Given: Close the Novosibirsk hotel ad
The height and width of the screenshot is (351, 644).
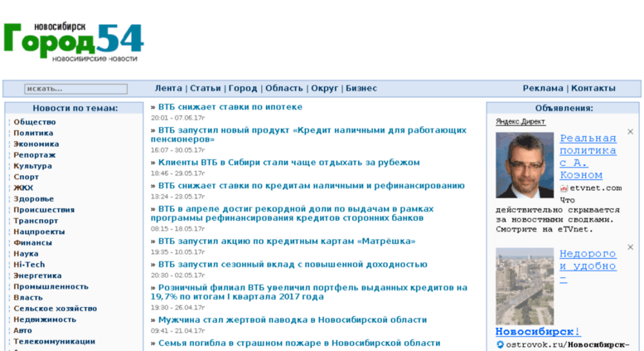Looking at the screenshot, I should [630, 247].
